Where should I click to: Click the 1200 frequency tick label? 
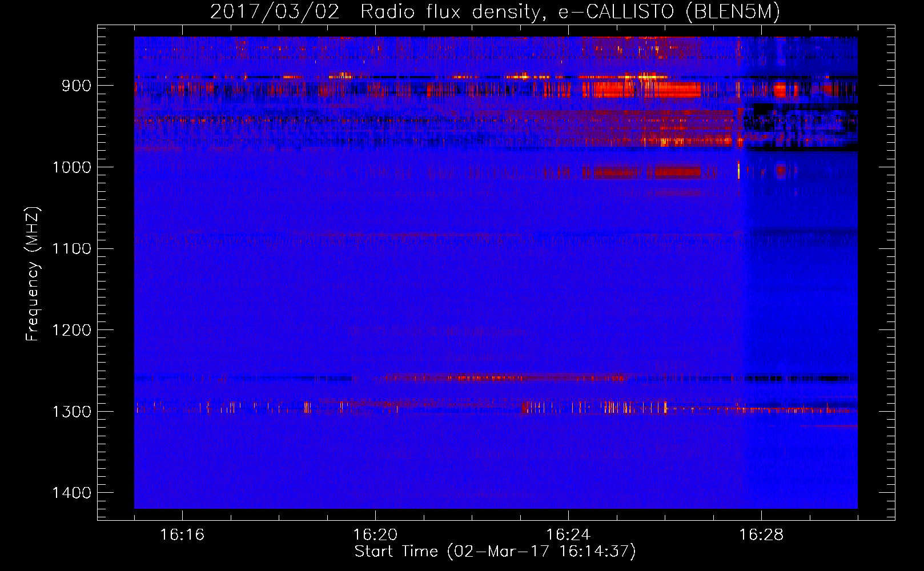[72, 330]
